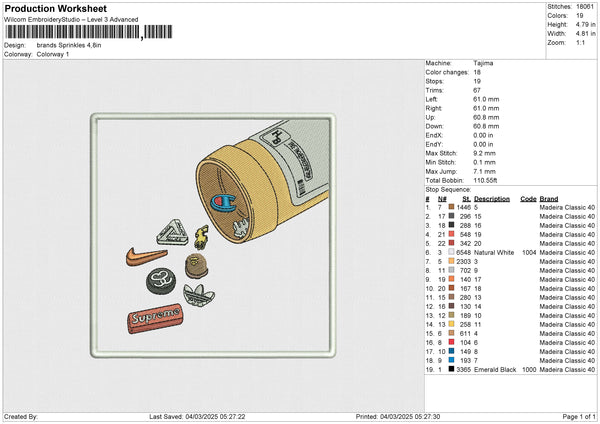
Task: Click the Color changes label
Action: click(447, 72)
